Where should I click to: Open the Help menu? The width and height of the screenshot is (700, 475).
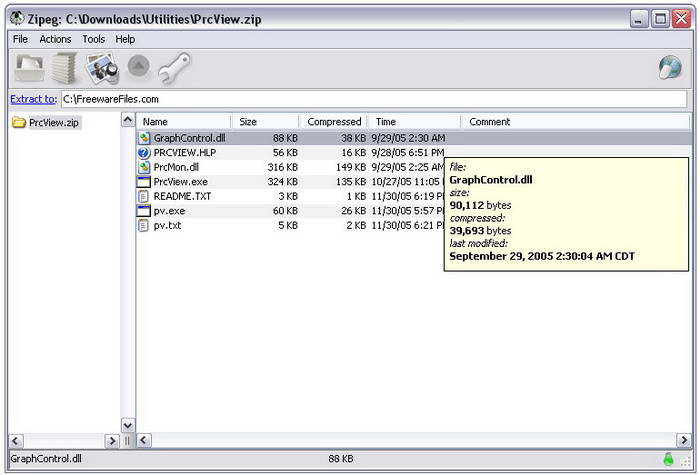click(x=125, y=39)
